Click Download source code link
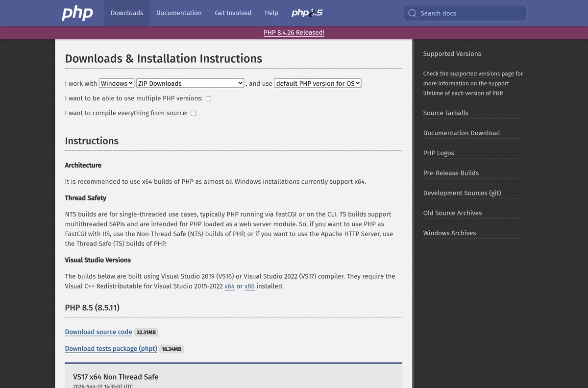The image size is (588, 388). (98, 332)
